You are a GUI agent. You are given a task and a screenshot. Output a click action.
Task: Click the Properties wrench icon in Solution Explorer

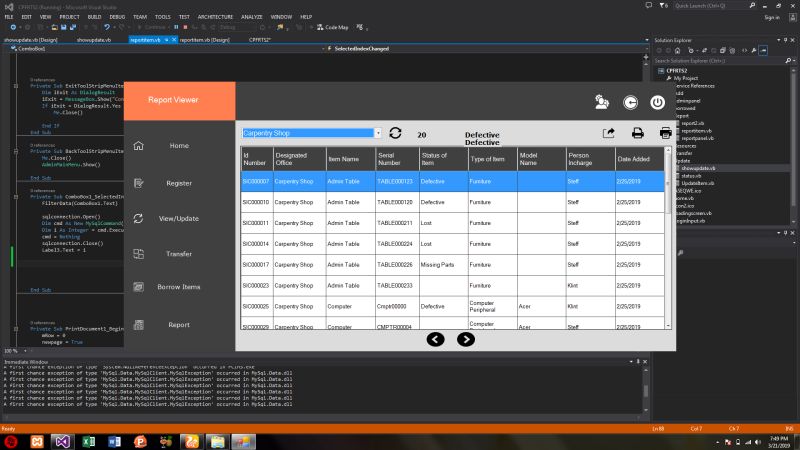754,51
